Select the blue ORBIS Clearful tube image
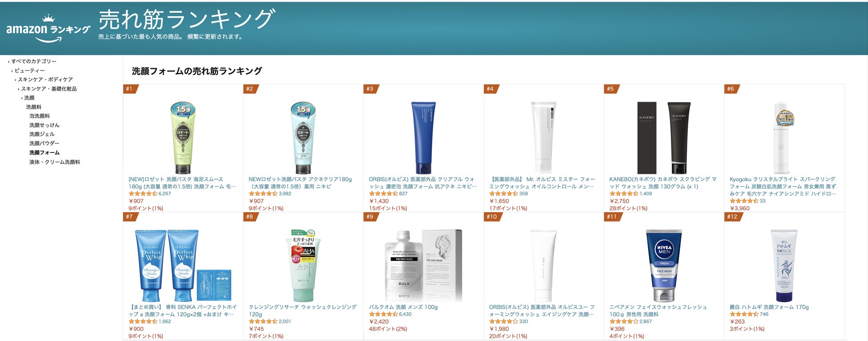 tap(423, 138)
